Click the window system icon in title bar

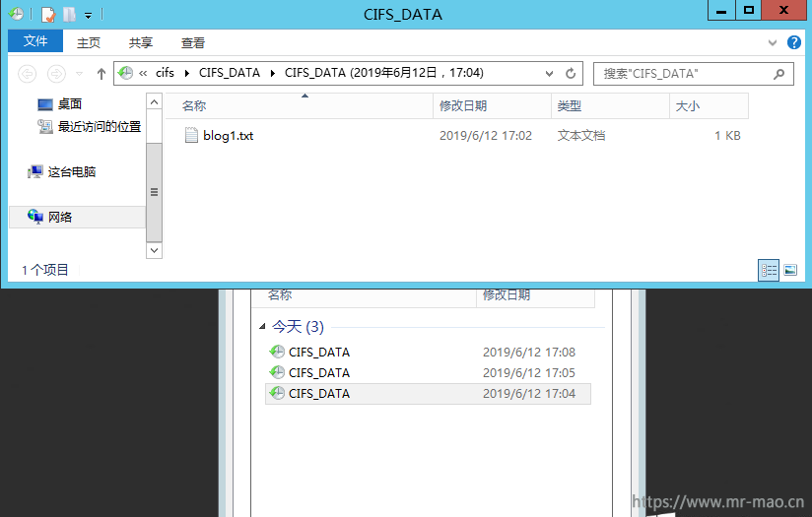pos(16,14)
